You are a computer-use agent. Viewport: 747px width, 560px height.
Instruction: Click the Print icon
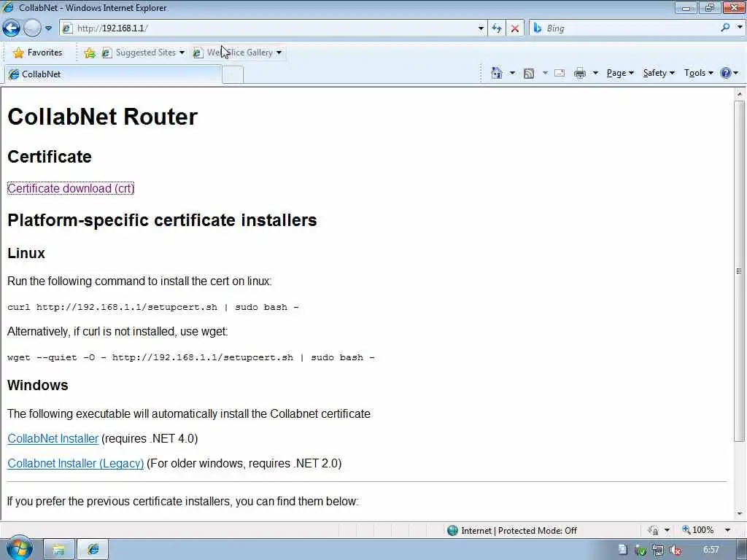click(580, 74)
